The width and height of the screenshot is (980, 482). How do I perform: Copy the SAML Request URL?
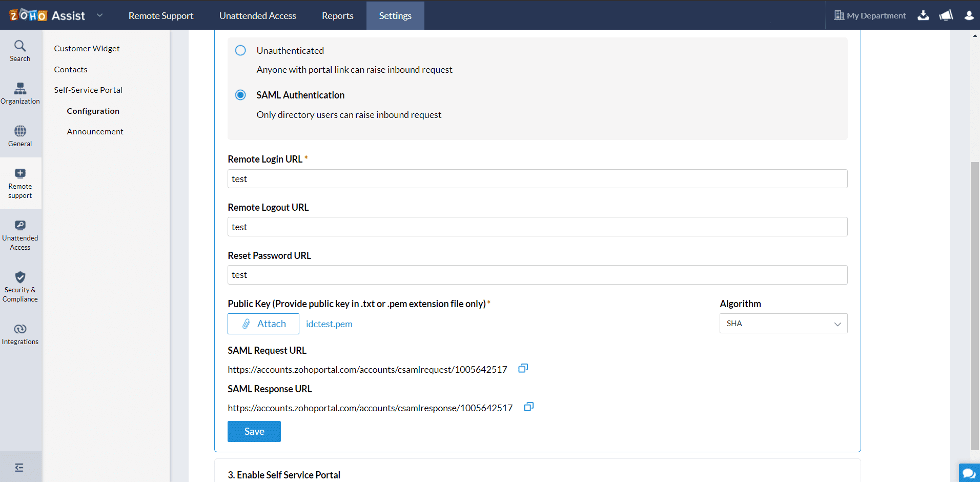523,369
